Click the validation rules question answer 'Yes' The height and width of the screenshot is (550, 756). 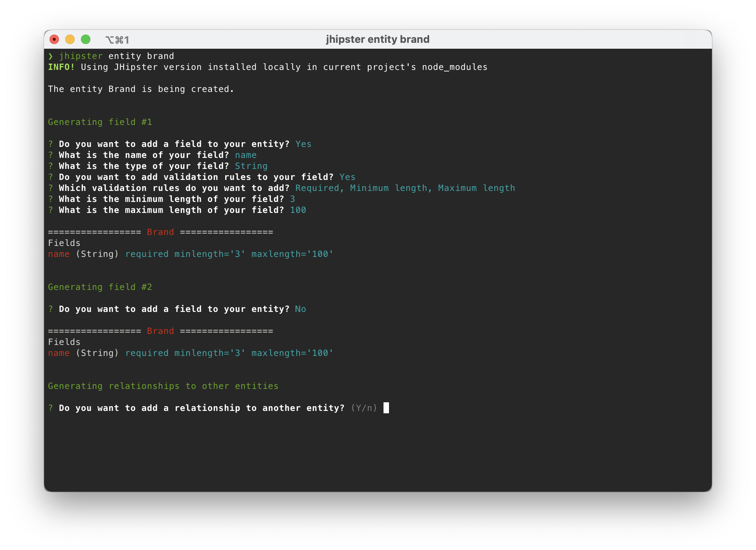coord(347,177)
